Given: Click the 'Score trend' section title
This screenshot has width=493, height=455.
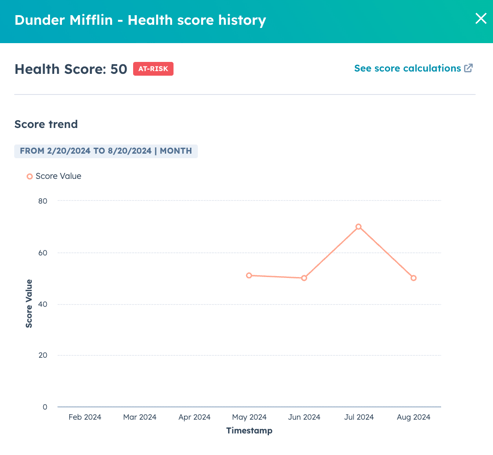Looking at the screenshot, I should 46,124.
